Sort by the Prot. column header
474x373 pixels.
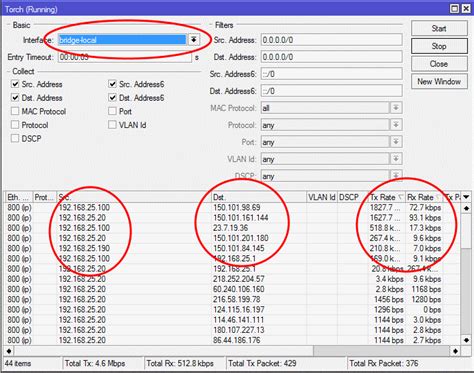tap(45, 197)
